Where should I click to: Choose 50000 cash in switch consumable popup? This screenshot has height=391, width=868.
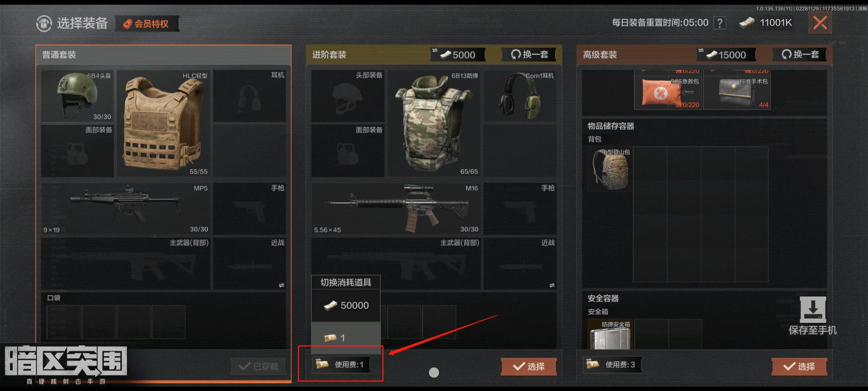[x=346, y=305]
